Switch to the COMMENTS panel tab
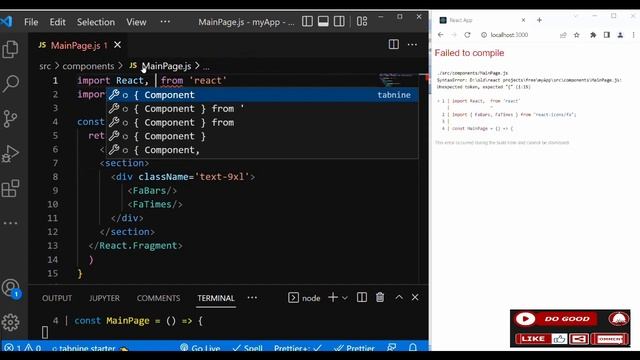This screenshot has width=640, height=360. pos(158,298)
